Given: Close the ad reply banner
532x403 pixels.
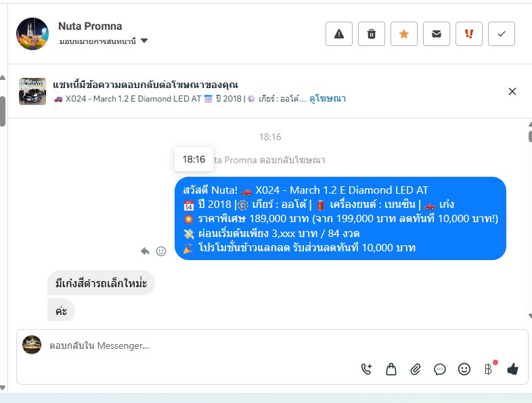Looking at the screenshot, I should [x=512, y=91].
